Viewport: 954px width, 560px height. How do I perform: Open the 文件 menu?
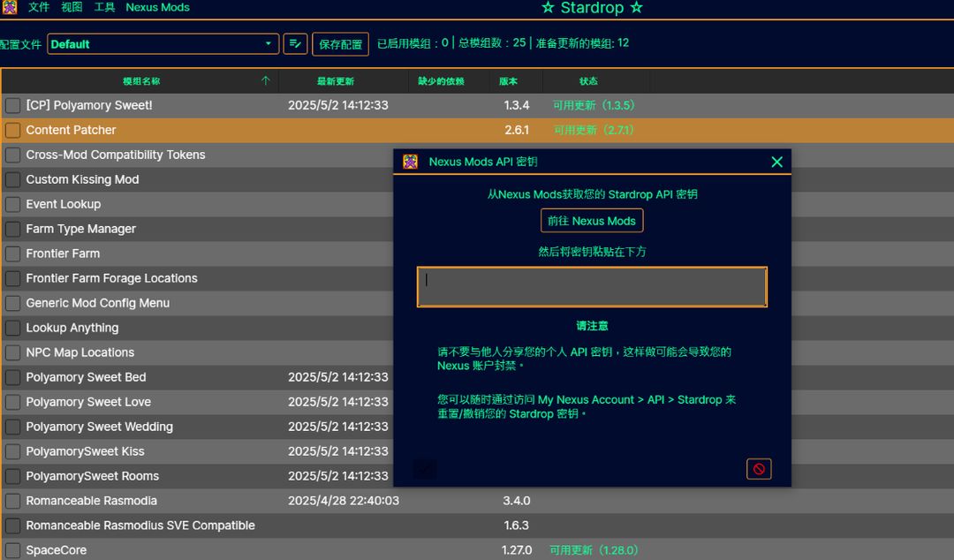point(38,7)
